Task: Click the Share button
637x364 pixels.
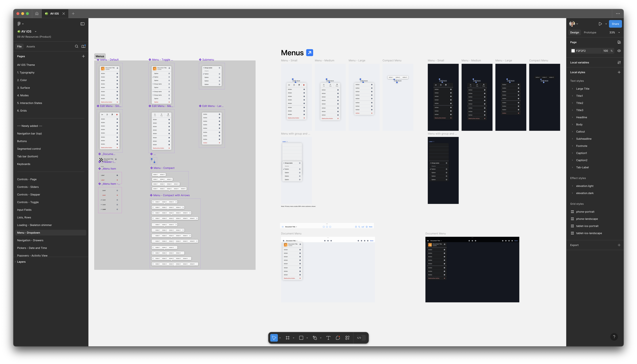Action: (x=615, y=24)
